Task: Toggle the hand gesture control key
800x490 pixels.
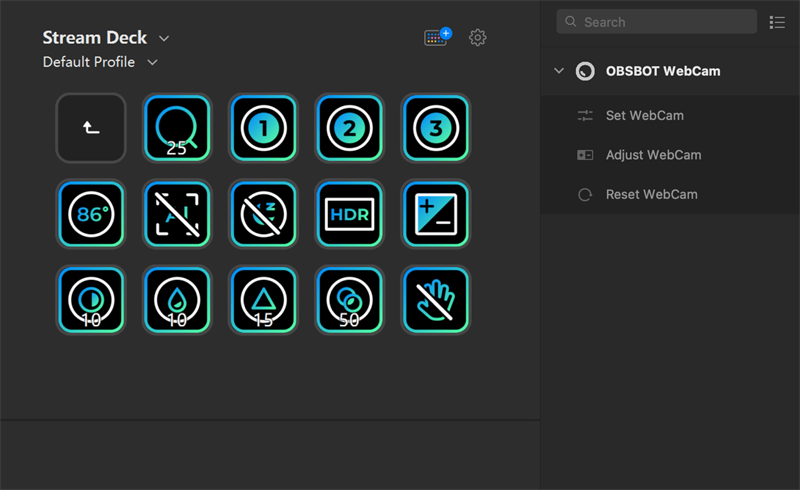Action: point(435,300)
